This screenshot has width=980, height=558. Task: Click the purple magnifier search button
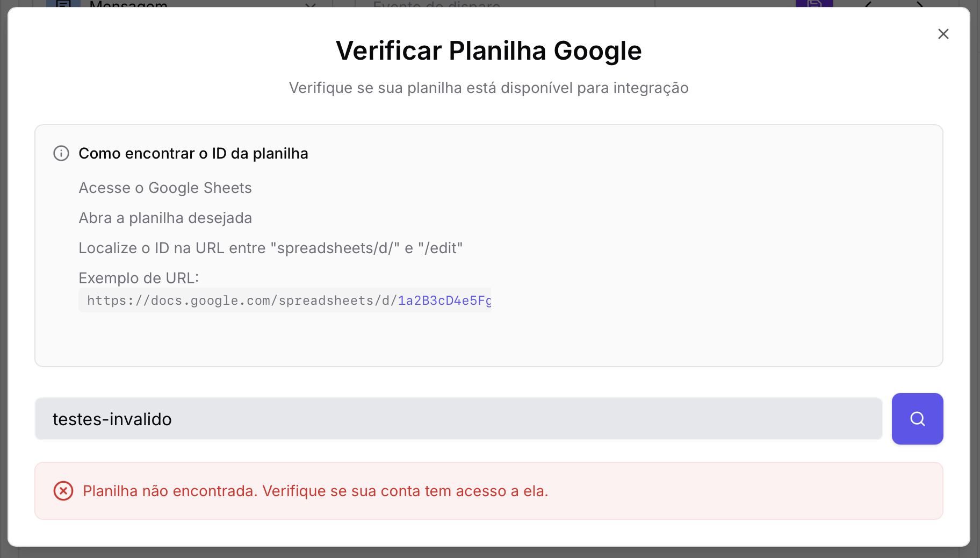[x=917, y=419]
